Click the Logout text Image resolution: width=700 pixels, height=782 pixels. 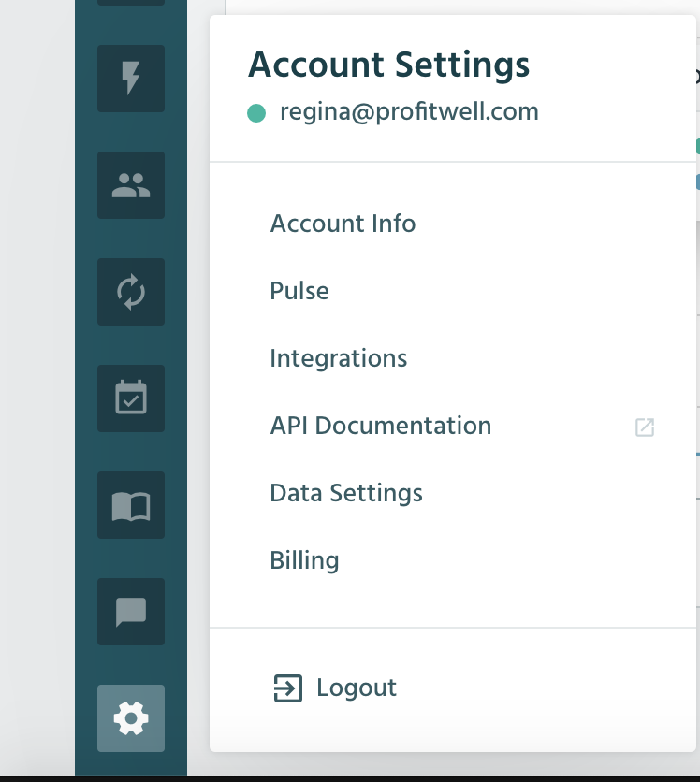(357, 688)
